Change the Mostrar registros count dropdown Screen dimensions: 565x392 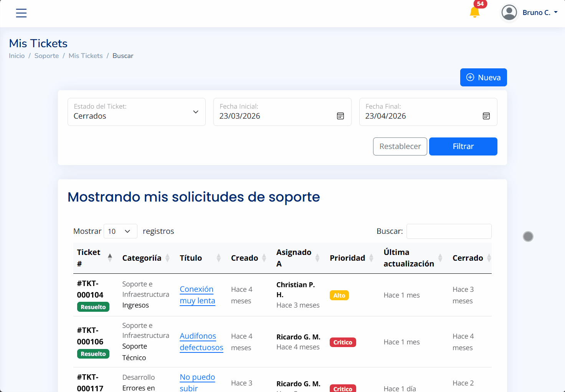click(x=120, y=231)
